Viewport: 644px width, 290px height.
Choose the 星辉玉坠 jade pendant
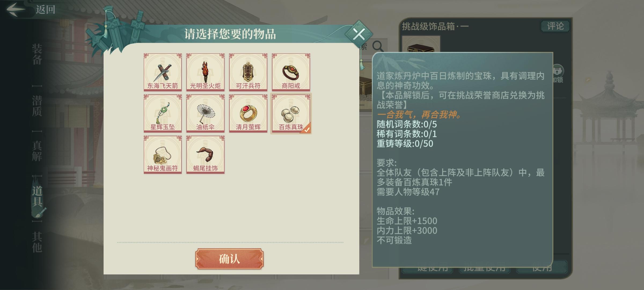point(163,113)
